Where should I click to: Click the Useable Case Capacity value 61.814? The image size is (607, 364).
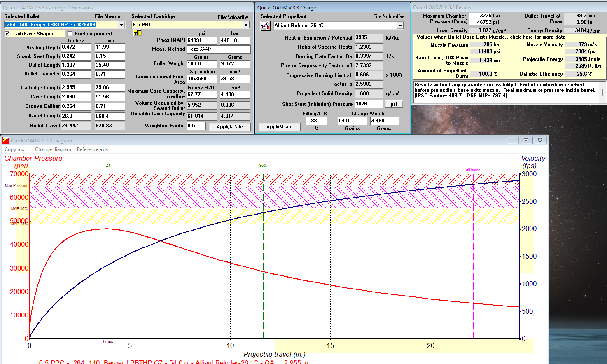pyautogui.click(x=201, y=116)
